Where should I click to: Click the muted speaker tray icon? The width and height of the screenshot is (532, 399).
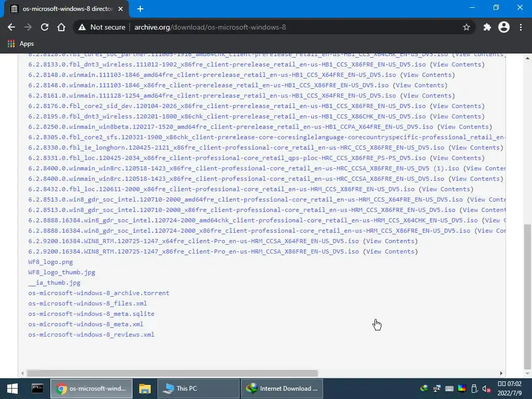487,389
